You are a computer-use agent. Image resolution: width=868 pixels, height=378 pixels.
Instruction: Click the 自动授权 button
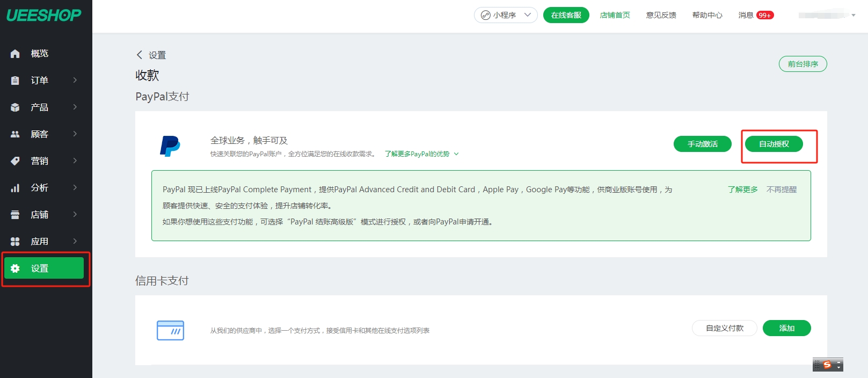[774, 144]
